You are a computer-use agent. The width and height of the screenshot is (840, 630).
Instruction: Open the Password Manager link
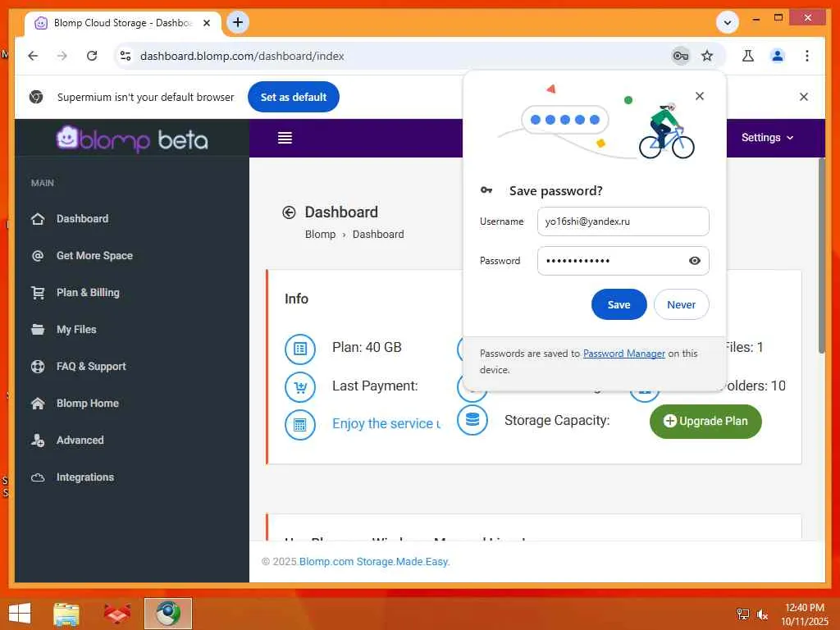point(623,354)
